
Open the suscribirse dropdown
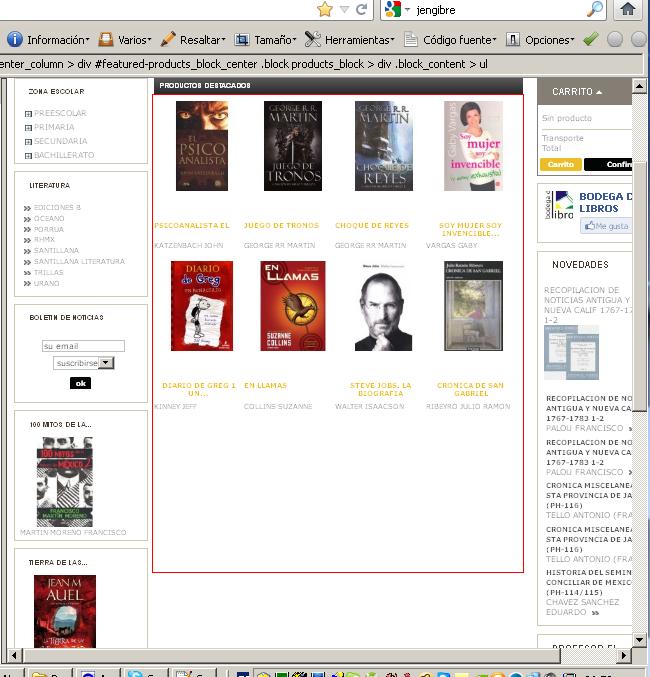tap(84, 363)
